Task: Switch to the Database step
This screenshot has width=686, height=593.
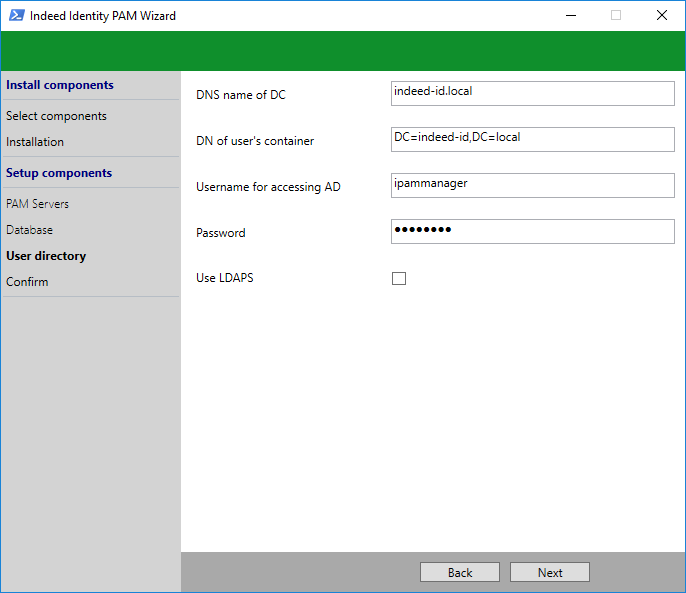Action: (30, 230)
